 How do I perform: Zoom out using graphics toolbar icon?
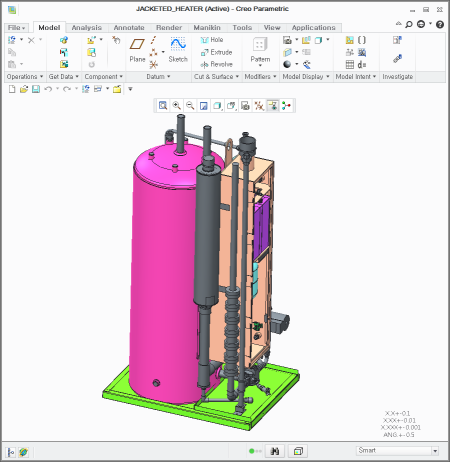pos(190,106)
